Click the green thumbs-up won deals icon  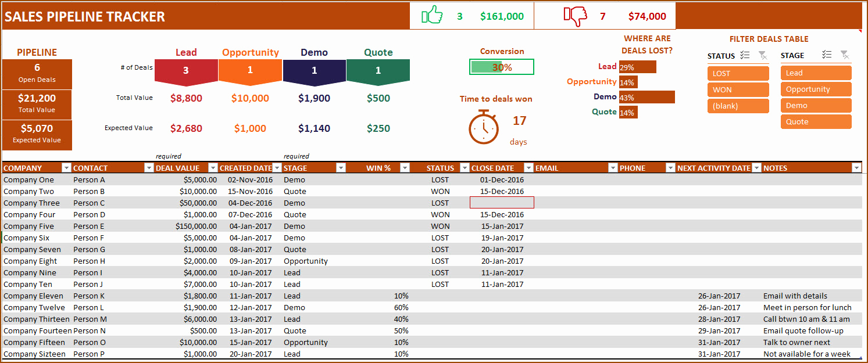point(432,15)
